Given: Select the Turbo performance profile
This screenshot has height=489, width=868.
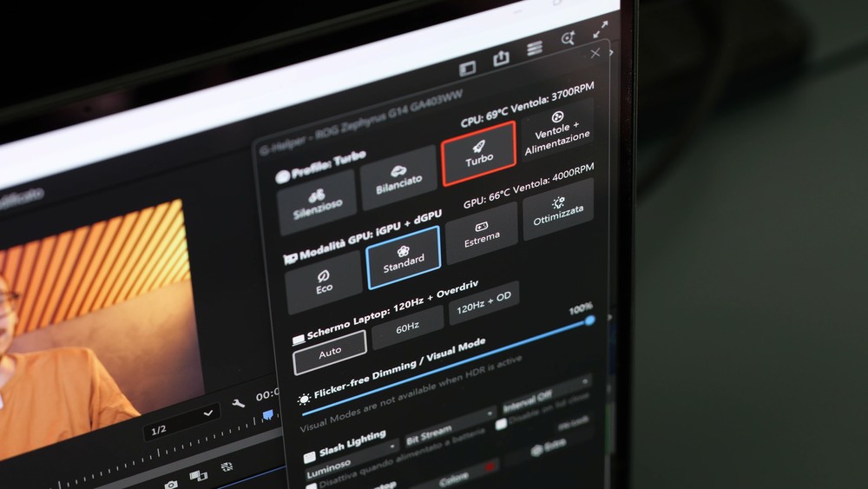Looking at the screenshot, I should click(x=478, y=152).
